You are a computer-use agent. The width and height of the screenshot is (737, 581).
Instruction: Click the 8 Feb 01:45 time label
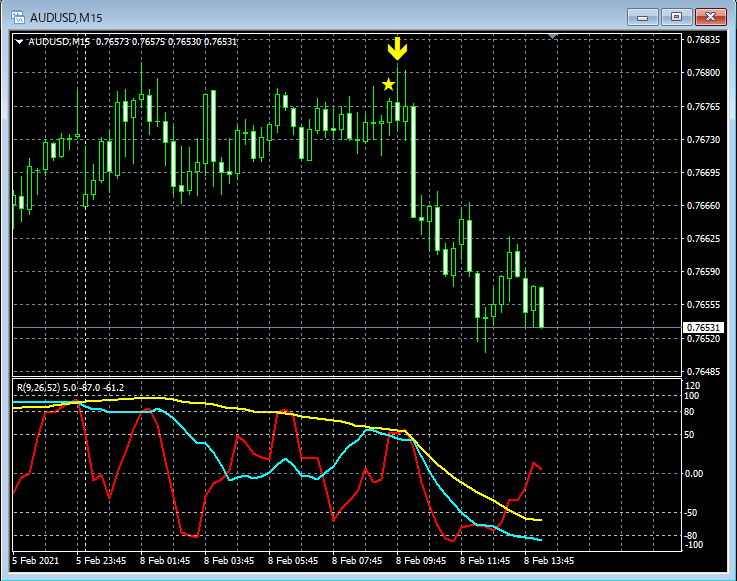(x=165, y=560)
